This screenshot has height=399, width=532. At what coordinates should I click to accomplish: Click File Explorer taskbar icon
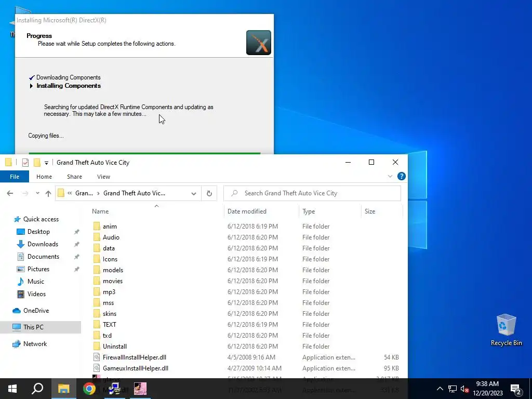tap(63, 389)
